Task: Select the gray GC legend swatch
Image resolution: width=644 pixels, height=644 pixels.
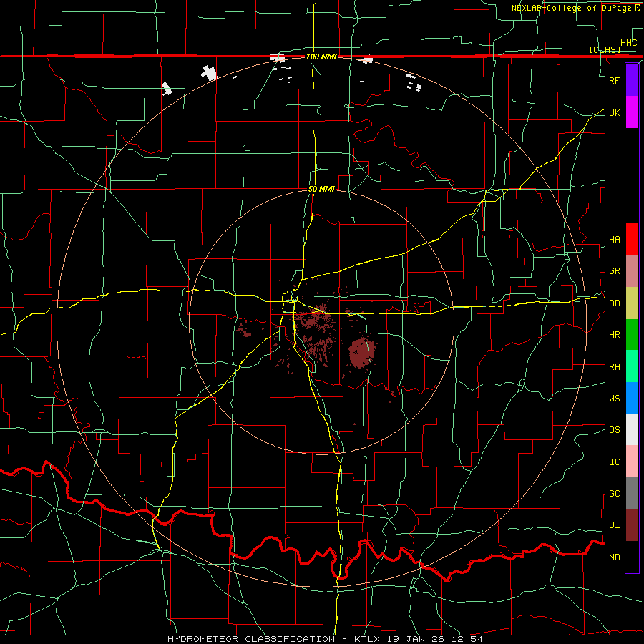Action: pyautogui.click(x=632, y=493)
